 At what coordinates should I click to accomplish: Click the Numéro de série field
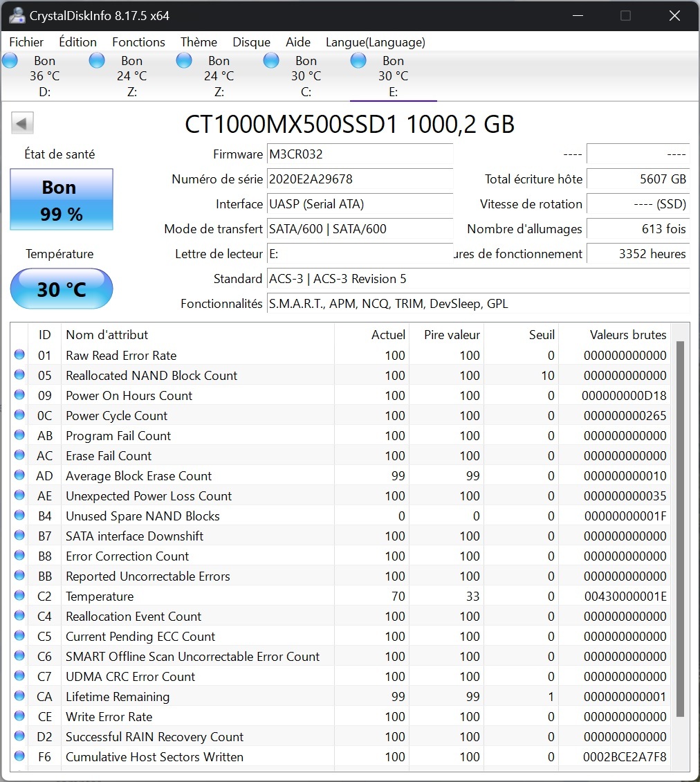tap(360, 179)
